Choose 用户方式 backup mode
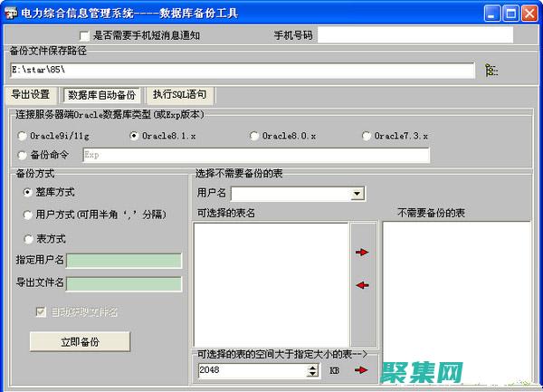Viewport: 543px width, 392px height. click(28, 215)
